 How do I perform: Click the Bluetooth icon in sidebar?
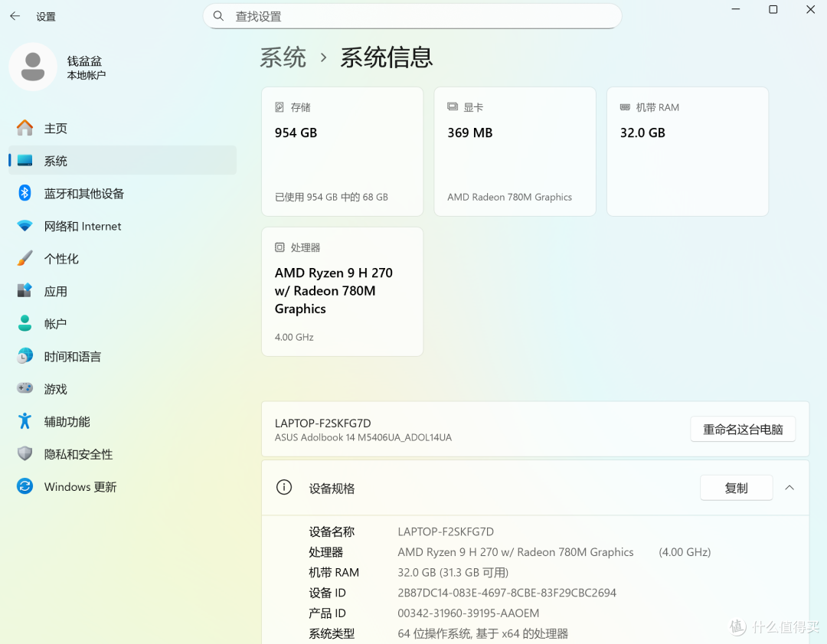click(25, 193)
